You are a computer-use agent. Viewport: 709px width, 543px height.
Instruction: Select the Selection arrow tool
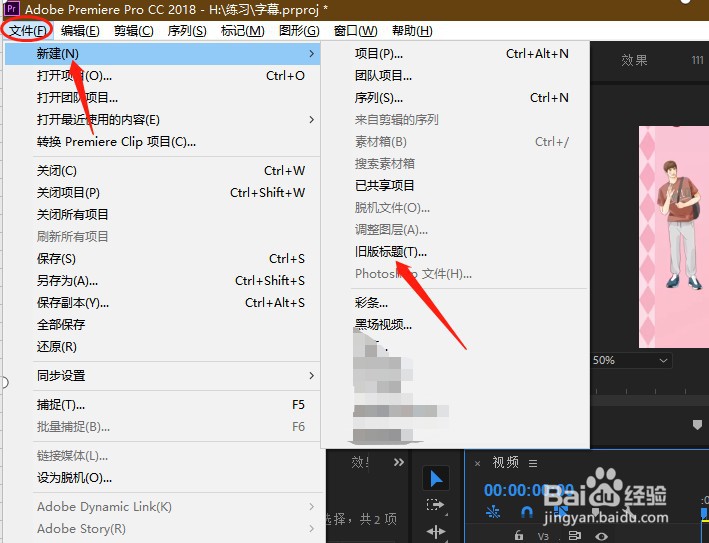coord(436,478)
